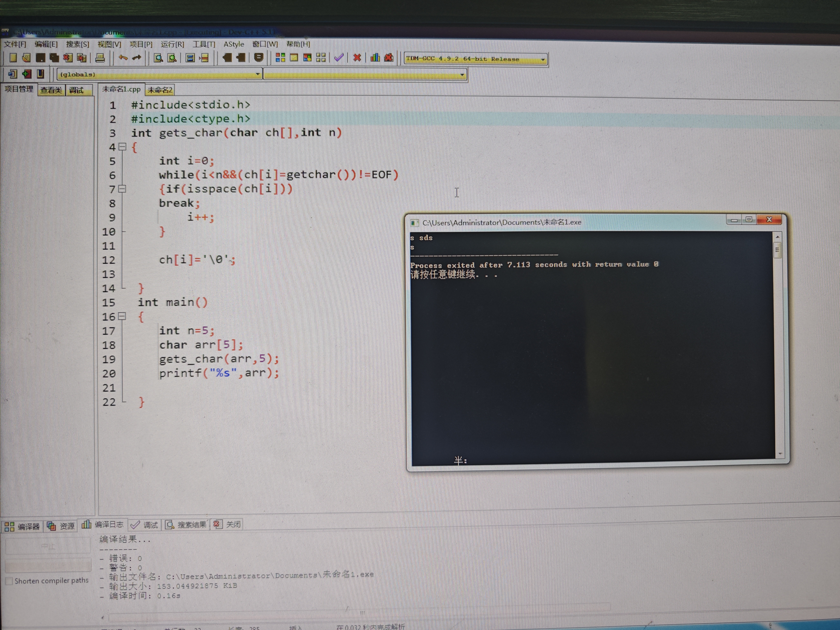840x630 pixels.
Task: Click the New file toolbar icon
Action: (x=13, y=58)
